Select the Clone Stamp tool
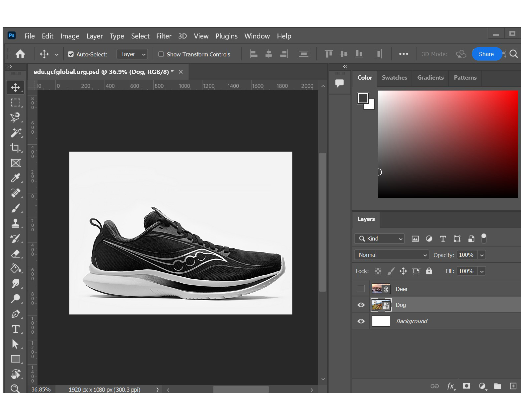 pos(15,223)
